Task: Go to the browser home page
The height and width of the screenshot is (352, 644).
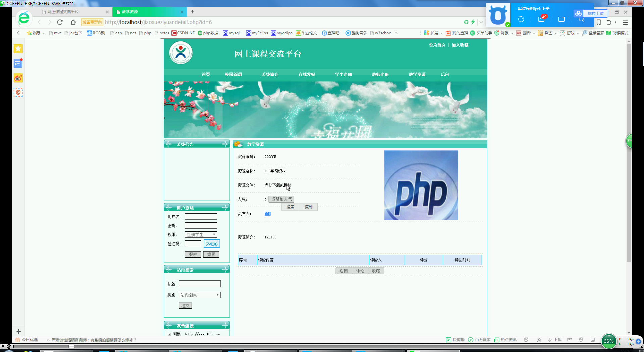Action: click(73, 22)
